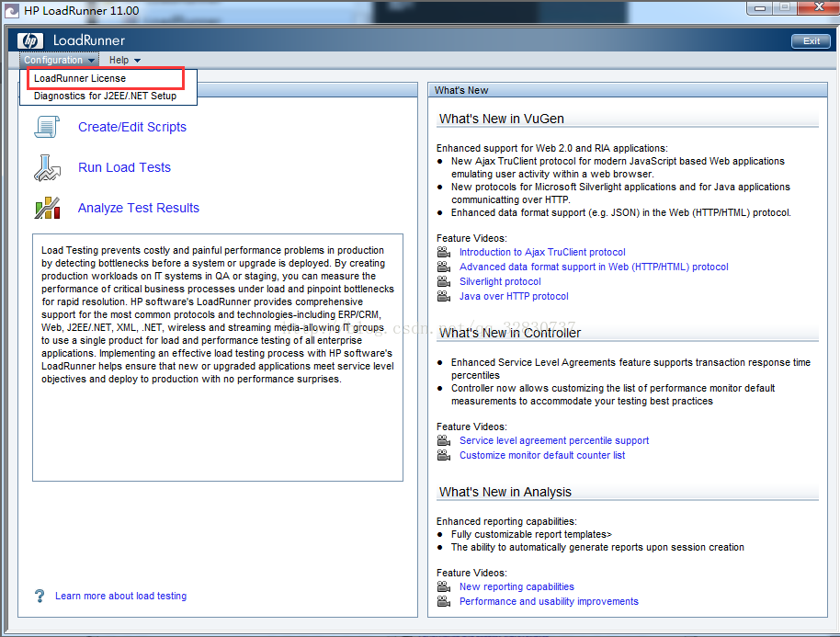This screenshot has width=840, height=637.
Task: Click the load testing description text box
Action: coord(218,358)
